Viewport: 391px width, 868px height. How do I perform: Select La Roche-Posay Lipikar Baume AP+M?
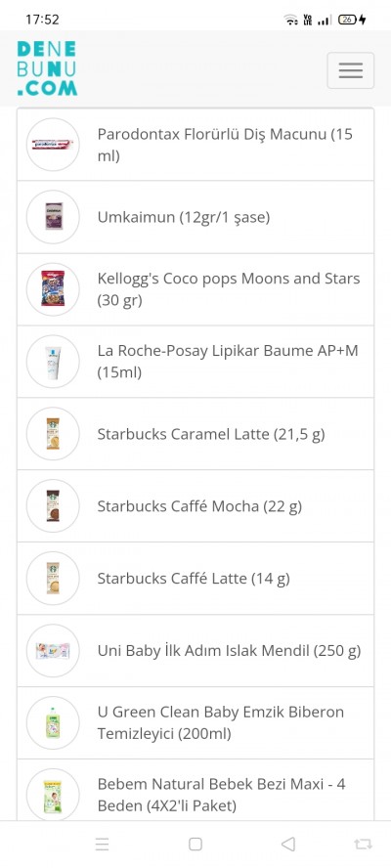click(195, 362)
